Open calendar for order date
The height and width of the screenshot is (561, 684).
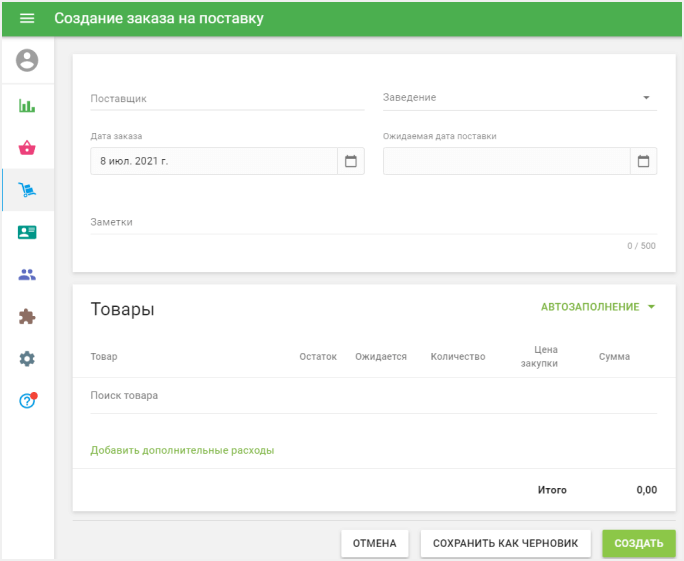(350, 161)
